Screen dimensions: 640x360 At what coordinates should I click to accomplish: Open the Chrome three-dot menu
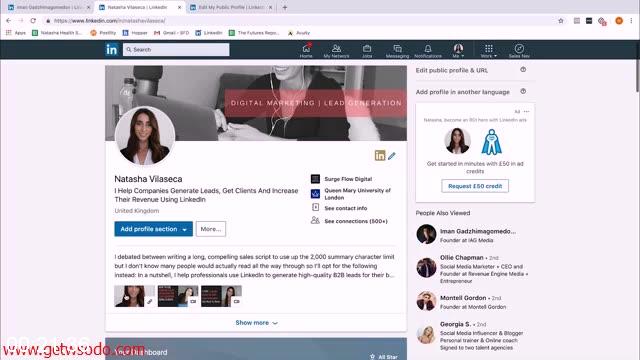631,20
